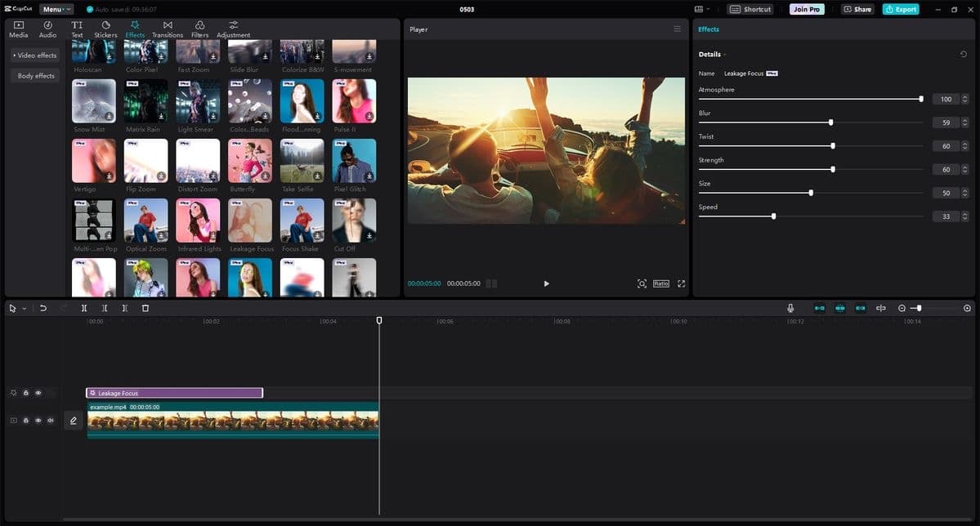Image resolution: width=980 pixels, height=526 pixels.
Task: Open the Stickers panel
Action: 105,29
